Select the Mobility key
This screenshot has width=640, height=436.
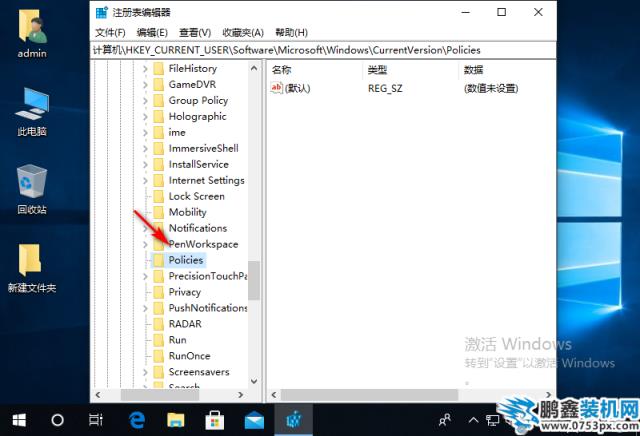(x=188, y=212)
